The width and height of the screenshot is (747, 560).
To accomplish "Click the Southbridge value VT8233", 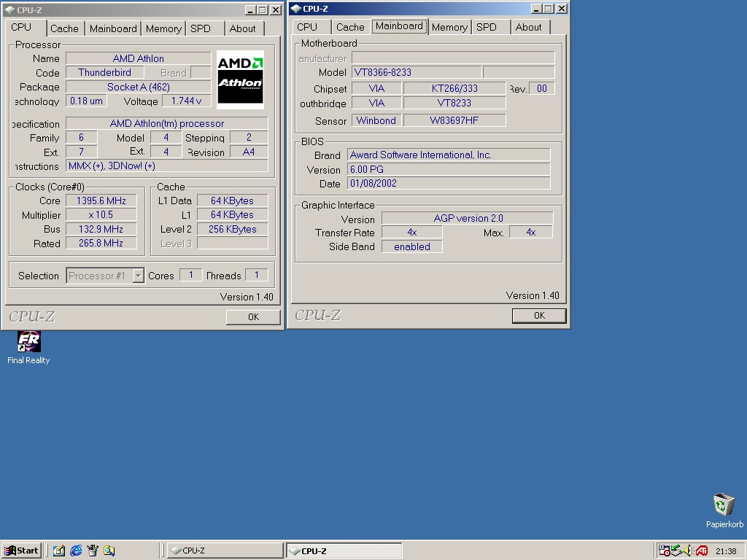I will (454, 103).
